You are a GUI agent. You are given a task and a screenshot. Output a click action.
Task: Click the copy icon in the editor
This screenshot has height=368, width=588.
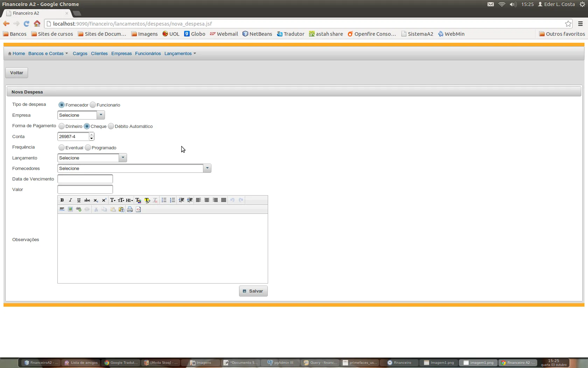pos(104,209)
